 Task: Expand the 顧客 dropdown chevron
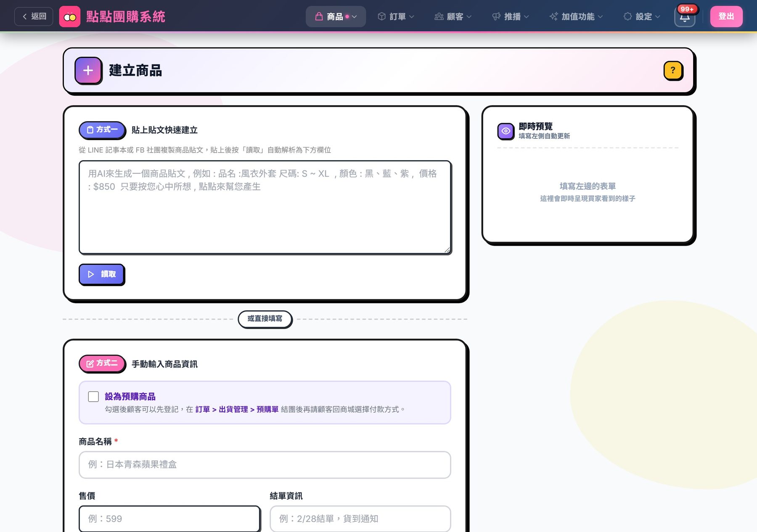[469, 17]
